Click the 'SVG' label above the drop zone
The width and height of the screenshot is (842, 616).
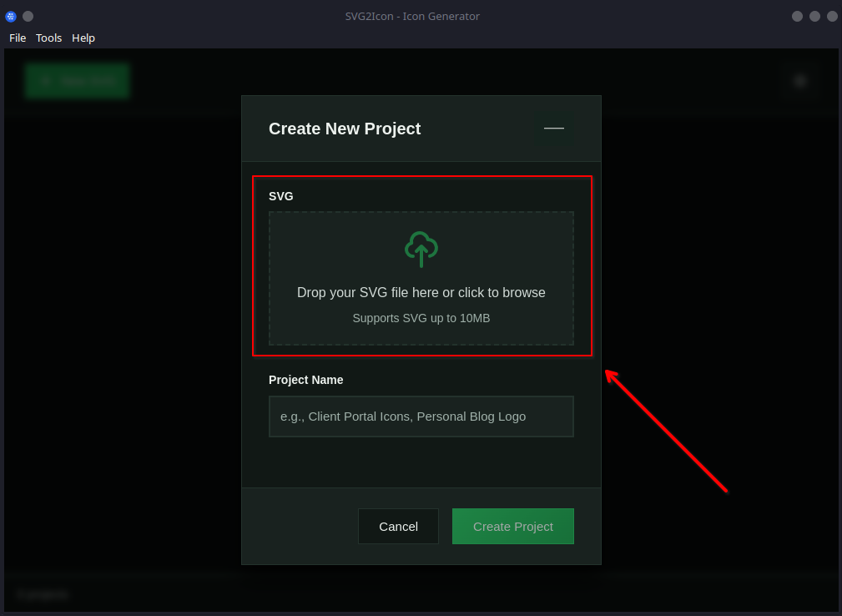[280, 196]
